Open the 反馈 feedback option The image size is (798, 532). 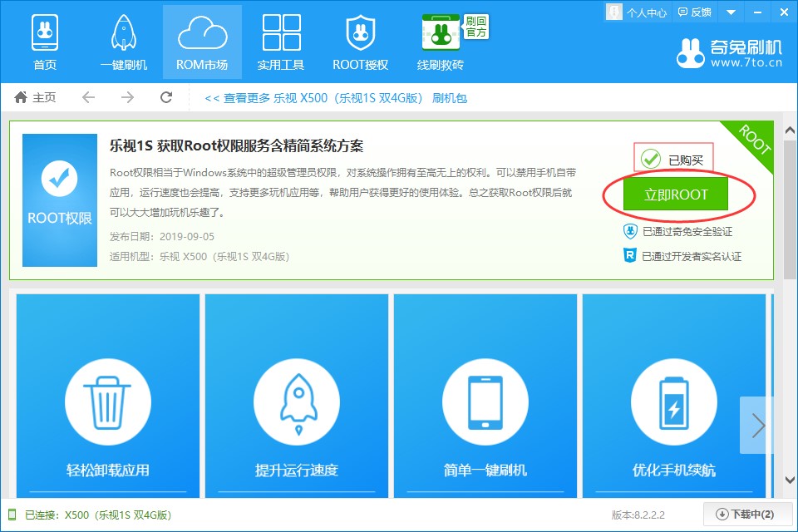coord(695,12)
